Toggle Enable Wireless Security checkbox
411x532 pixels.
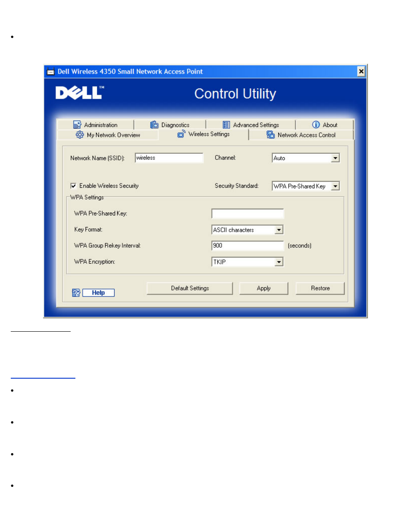coord(73,186)
